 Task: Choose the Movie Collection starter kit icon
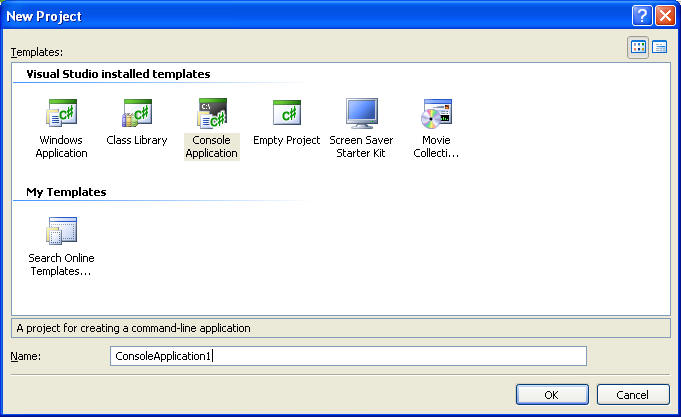[436, 114]
